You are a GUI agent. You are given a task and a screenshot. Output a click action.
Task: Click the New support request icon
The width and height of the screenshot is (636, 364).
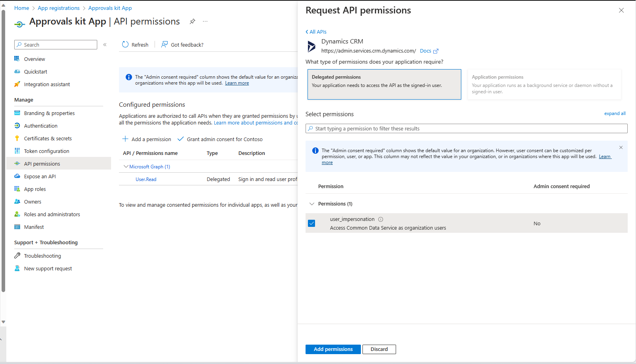tap(17, 268)
